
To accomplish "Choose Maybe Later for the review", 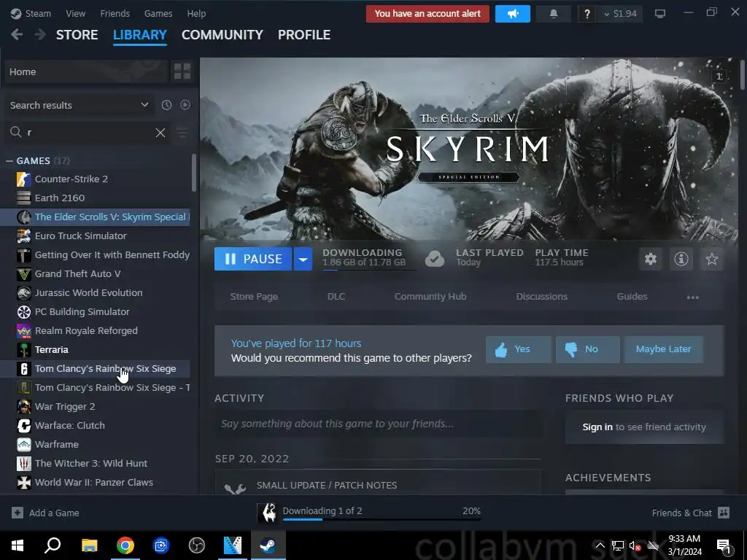I will (x=663, y=349).
